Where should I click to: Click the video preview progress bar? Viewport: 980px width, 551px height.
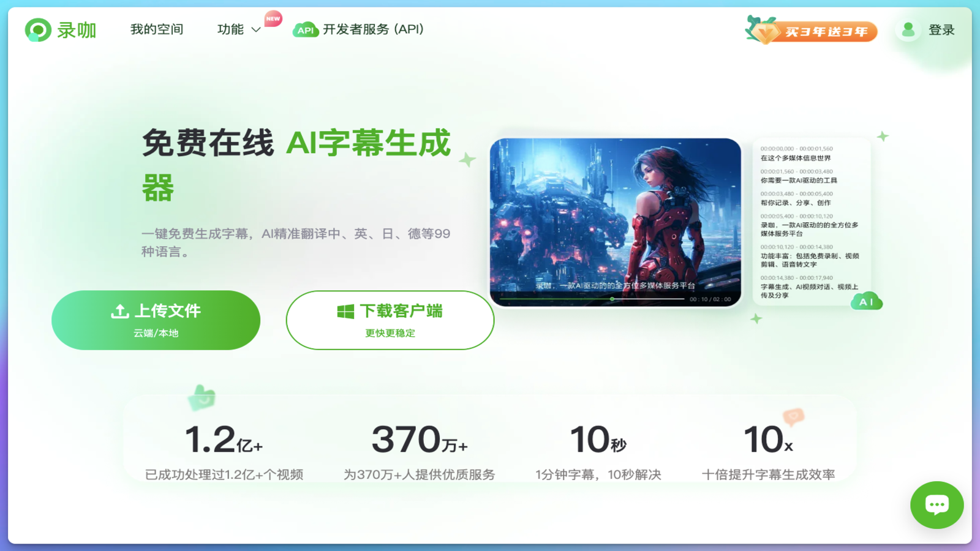coord(592,299)
